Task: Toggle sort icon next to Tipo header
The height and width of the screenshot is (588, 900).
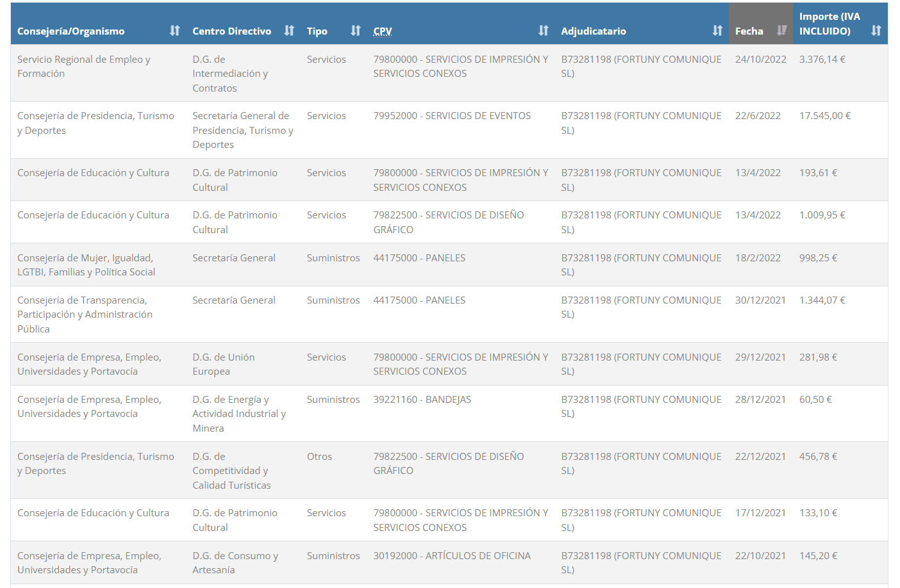Action: (x=356, y=31)
